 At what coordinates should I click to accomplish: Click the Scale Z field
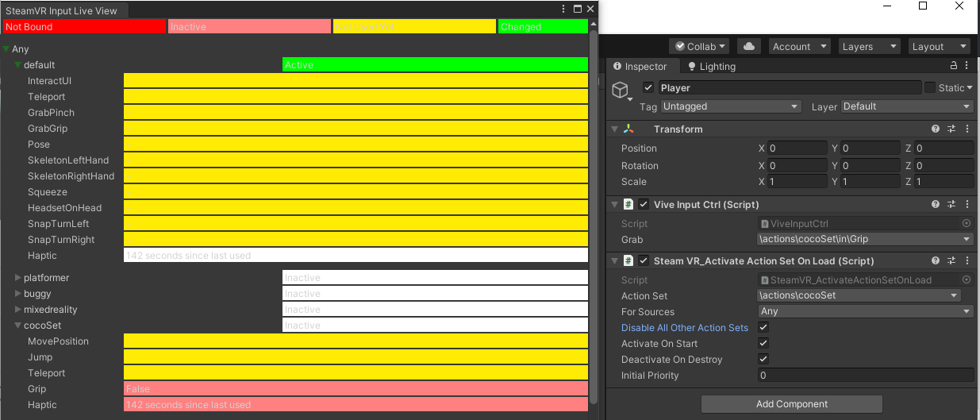click(x=943, y=181)
